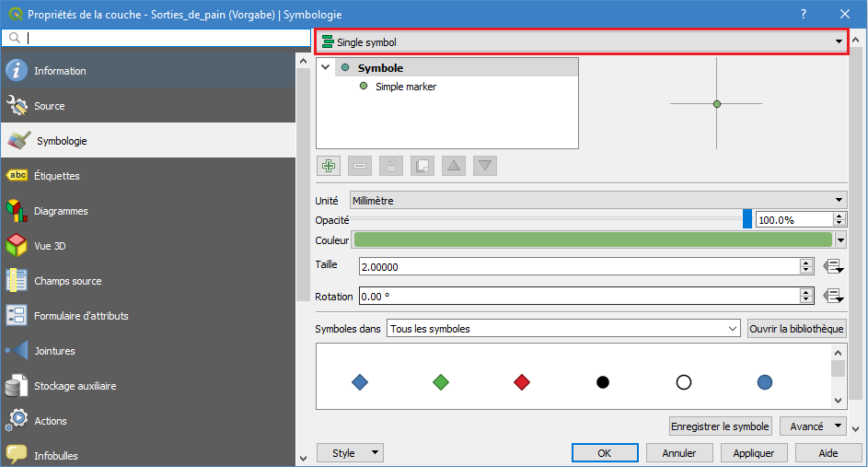Open the Tous les symboles dropdown
The height and width of the screenshot is (467, 868).
coord(563,329)
